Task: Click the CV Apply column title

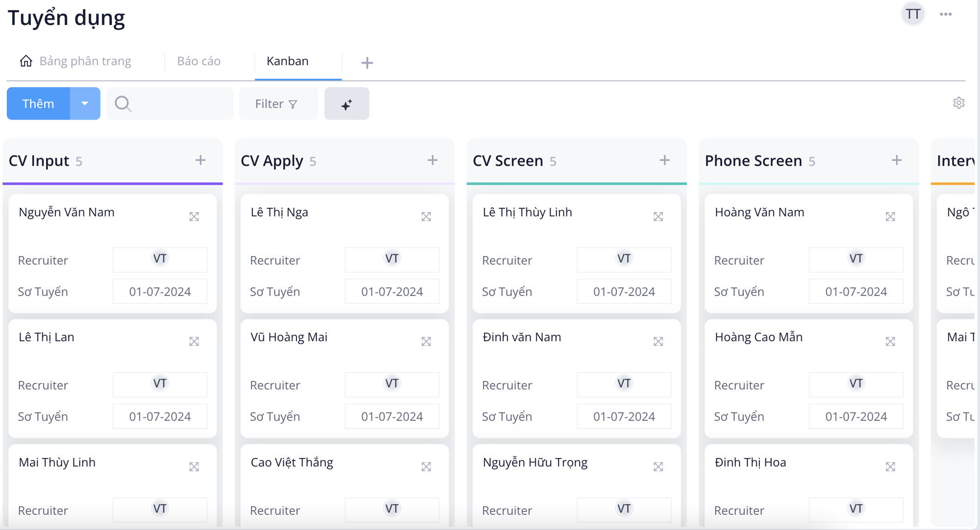Action: click(272, 161)
